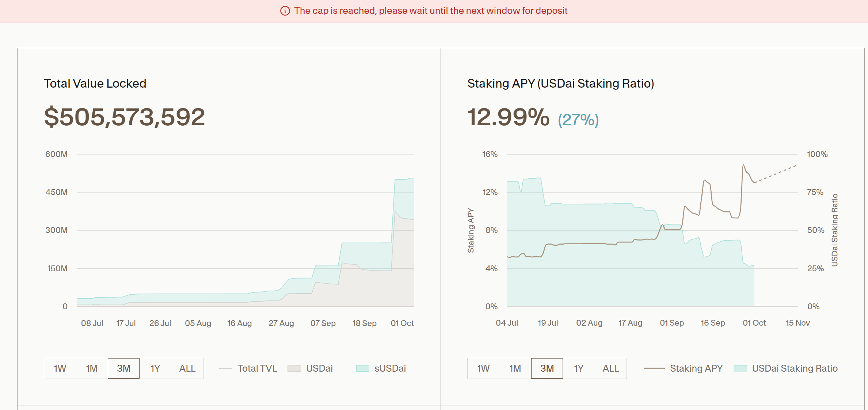
Task: Toggle the Total TVL legend line
Action: [x=226, y=368]
